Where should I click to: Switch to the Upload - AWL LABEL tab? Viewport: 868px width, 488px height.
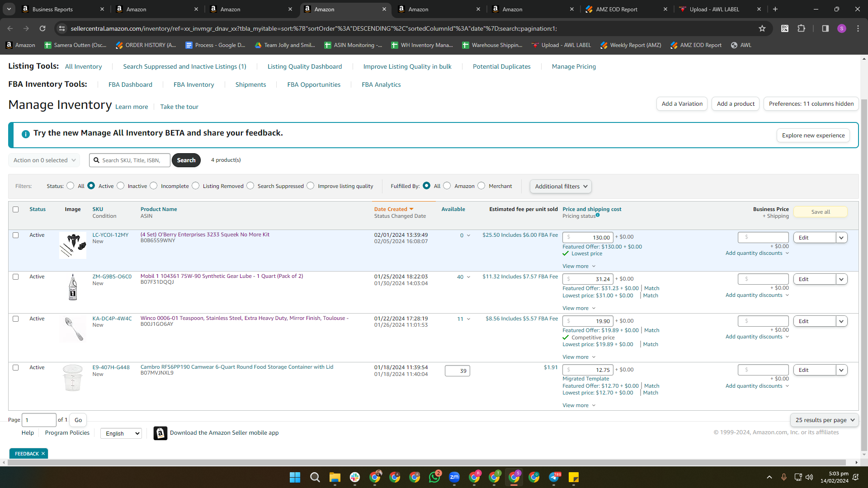tap(720, 9)
